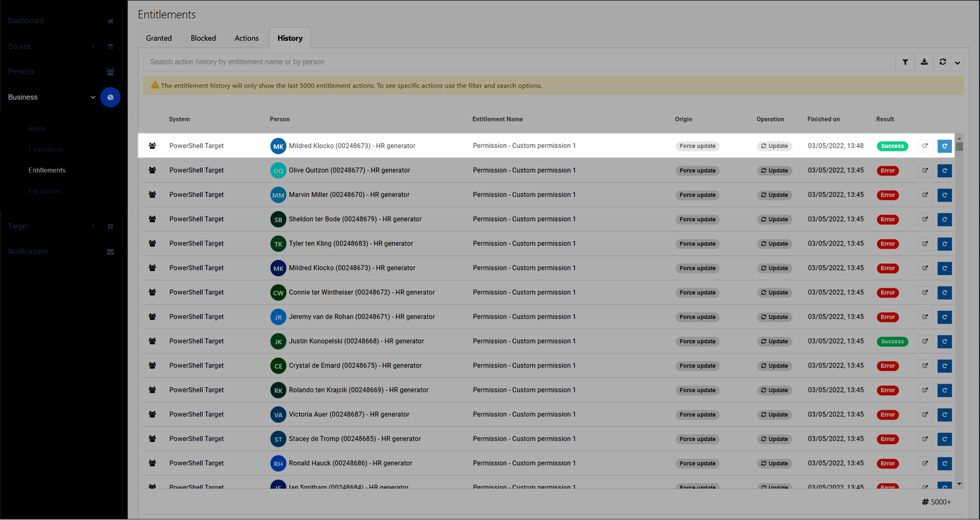The image size is (980, 520).
Task: Sort by the Entitlement Name column header
Action: [497, 119]
